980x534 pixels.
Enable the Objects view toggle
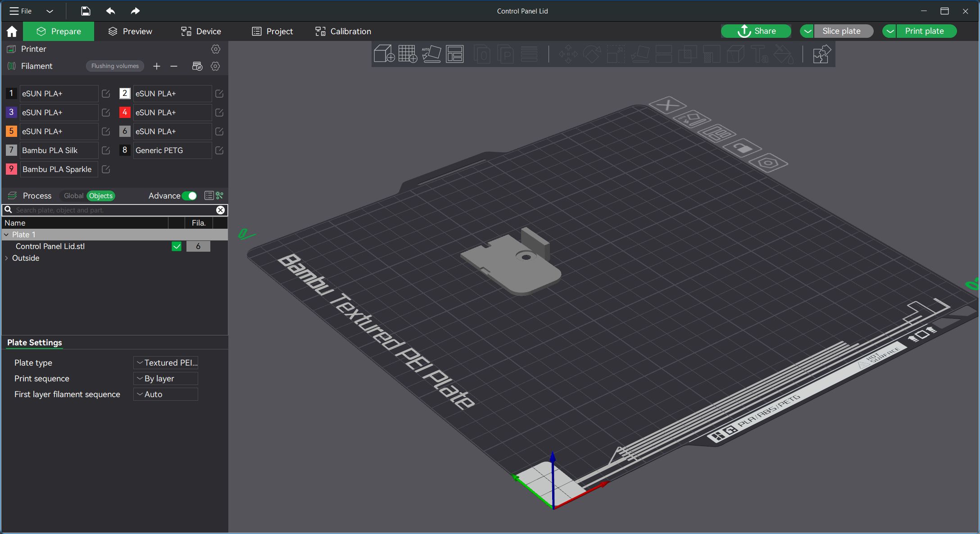pos(100,195)
